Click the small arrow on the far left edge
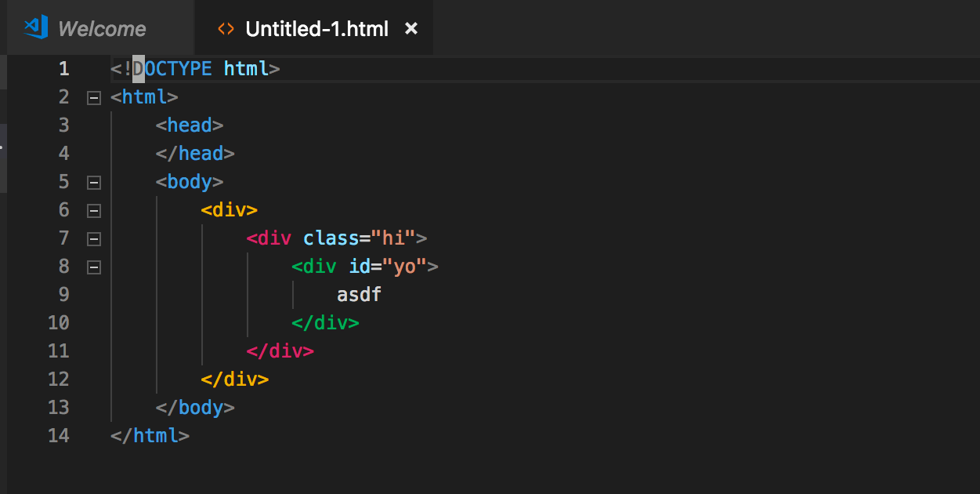The width and height of the screenshot is (980, 494). coord(3,146)
